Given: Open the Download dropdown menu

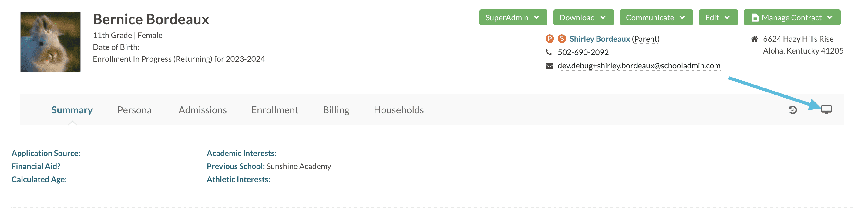Looking at the screenshot, I should (x=583, y=18).
